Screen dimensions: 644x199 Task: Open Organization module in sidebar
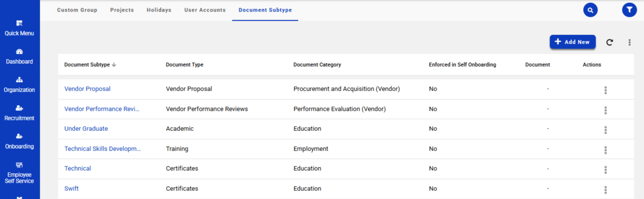pyautogui.click(x=20, y=85)
